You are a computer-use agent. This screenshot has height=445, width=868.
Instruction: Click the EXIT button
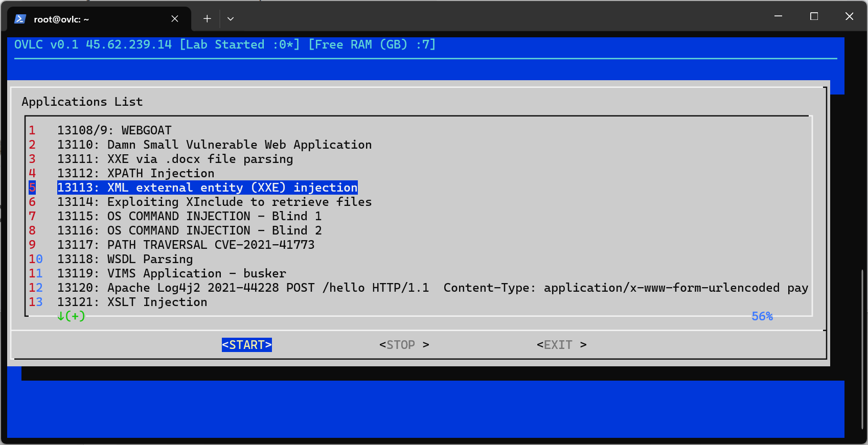tap(562, 345)
